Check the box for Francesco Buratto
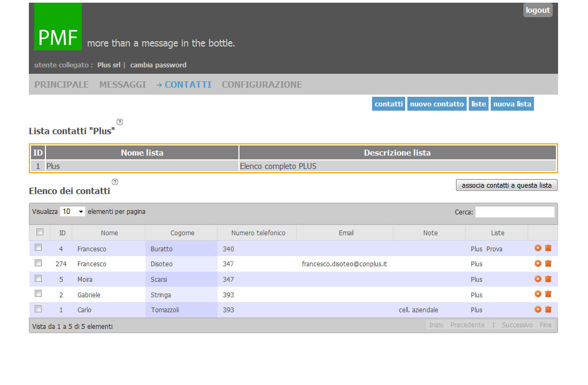 pos(38,247)
